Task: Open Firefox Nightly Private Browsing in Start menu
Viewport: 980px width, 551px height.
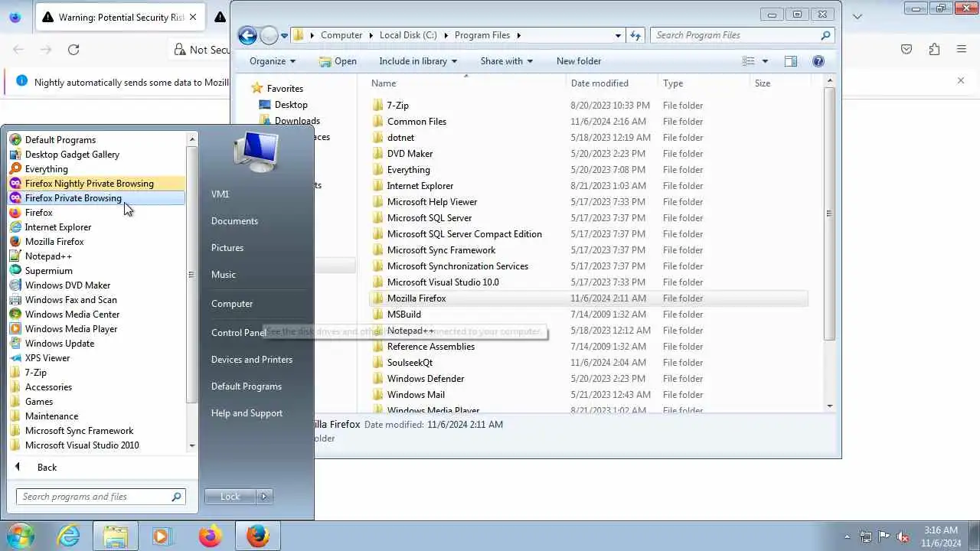Action: point(96,184)
